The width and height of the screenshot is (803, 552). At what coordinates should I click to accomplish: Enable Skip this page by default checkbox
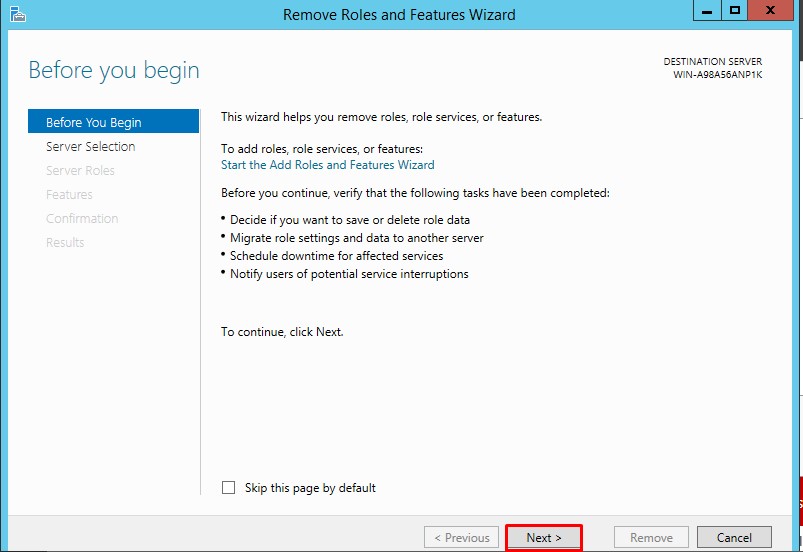(228, 488)
